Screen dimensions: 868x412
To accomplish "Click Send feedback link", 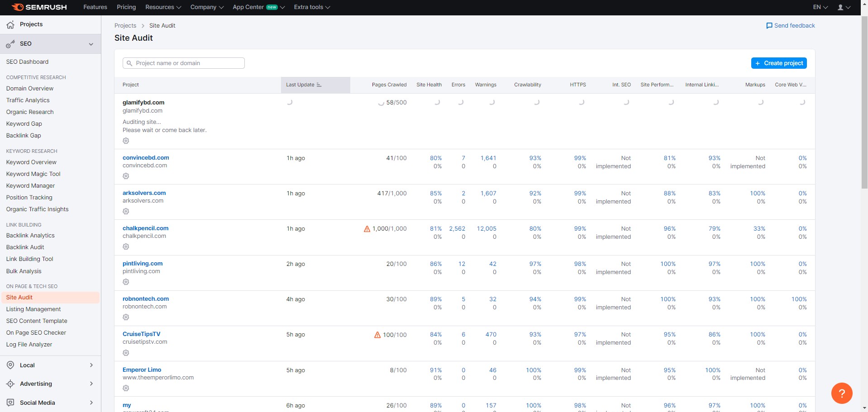I will pos(790,26).
